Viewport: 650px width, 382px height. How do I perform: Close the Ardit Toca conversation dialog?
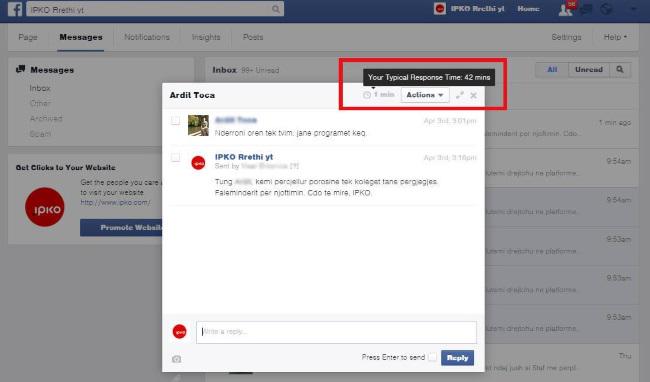(x=473, y=95)
